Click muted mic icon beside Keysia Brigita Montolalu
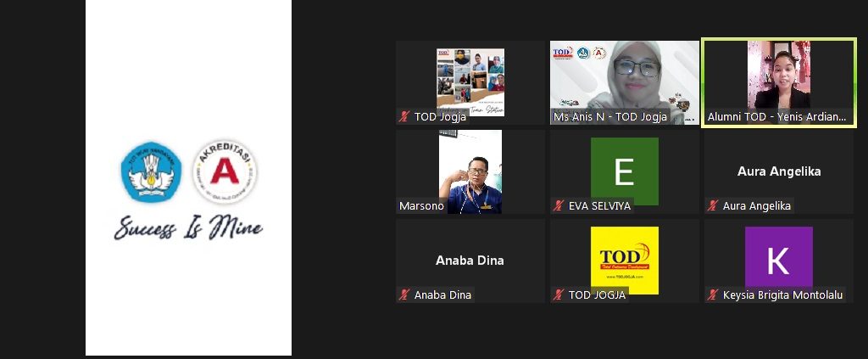 (x=712, y=294)
